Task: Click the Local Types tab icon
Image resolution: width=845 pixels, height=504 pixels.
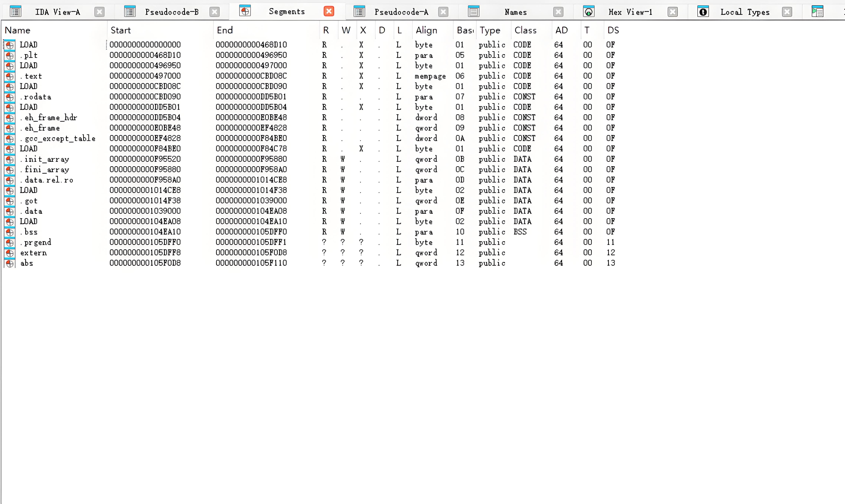Action: pos(703,12)
